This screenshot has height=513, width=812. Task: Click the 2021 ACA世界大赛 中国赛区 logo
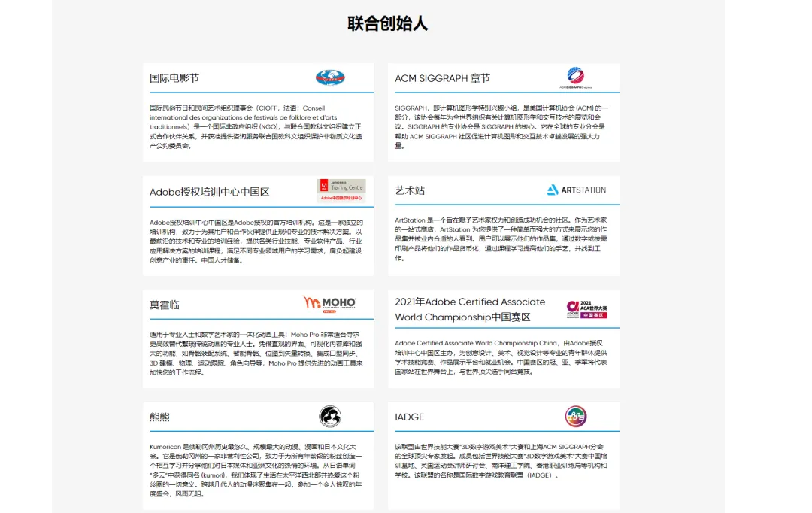(x=586, y=309)
